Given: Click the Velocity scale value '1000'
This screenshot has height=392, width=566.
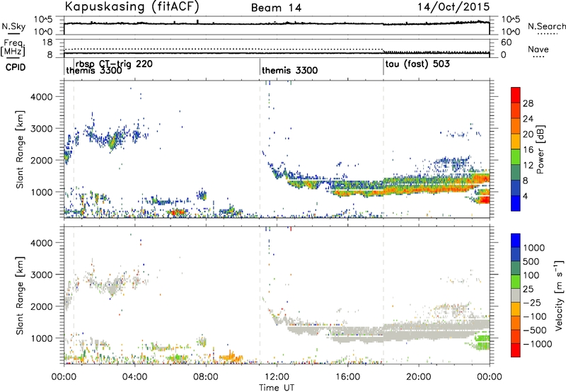Looking at the screenshot, I should 534,248.
